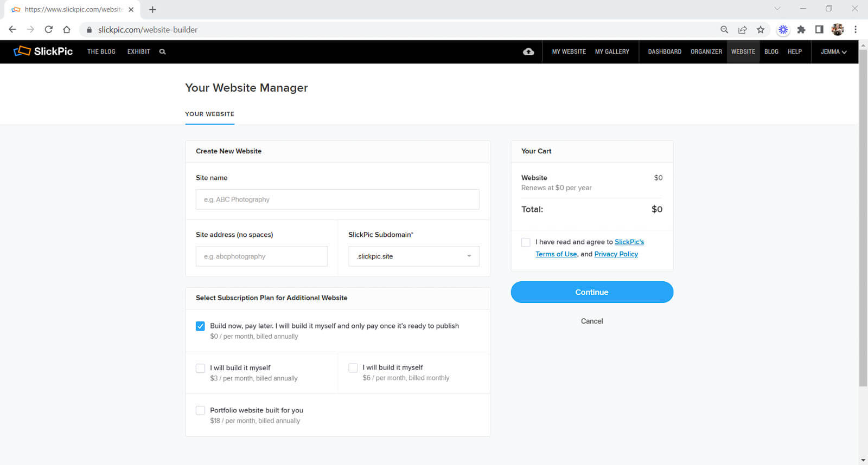Expand the SlickPic Subdomain dropdown

point(413,256)
